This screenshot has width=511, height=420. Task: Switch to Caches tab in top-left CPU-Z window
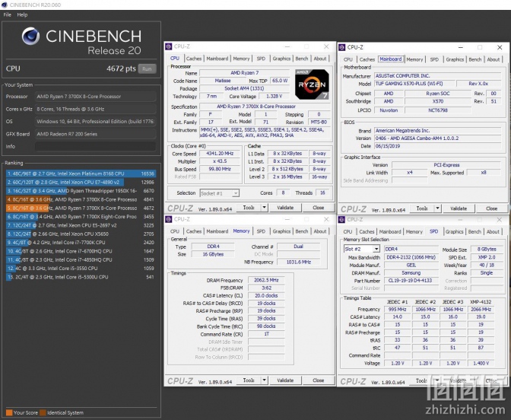click(x=194, y=59)
